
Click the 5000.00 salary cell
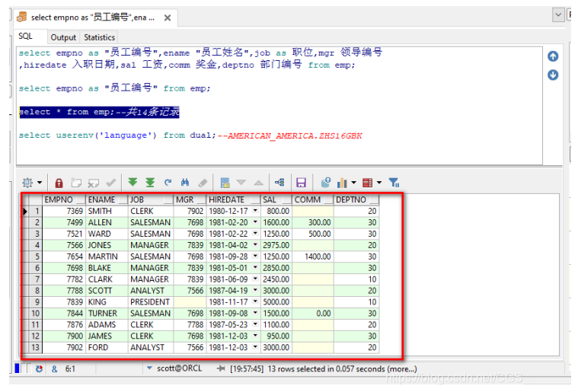pyautogui.click(x=276, y=302)
